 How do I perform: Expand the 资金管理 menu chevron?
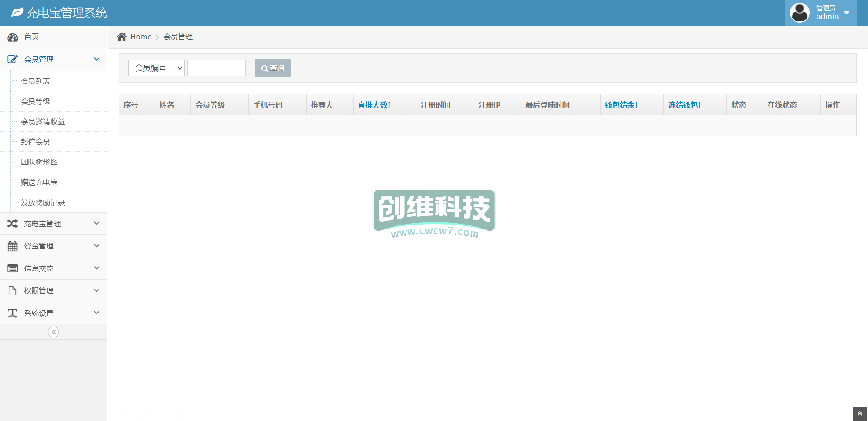[96, 245]
